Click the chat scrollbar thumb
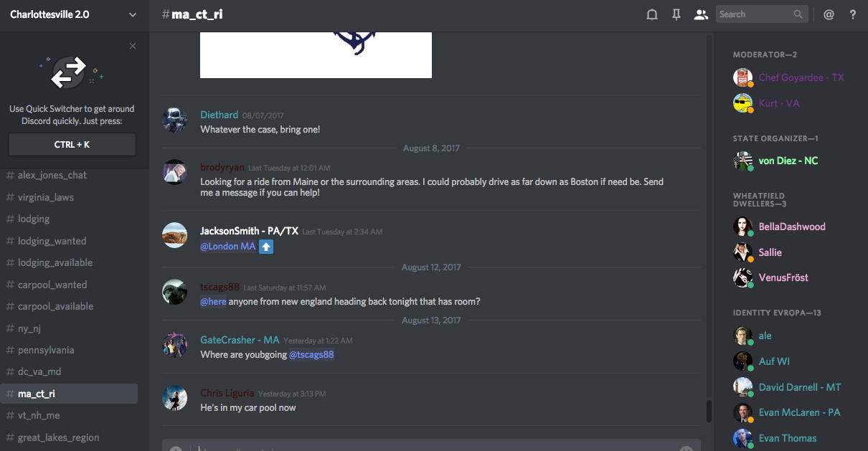This screenshot has height=451, width=868. (x=709, y=412)
